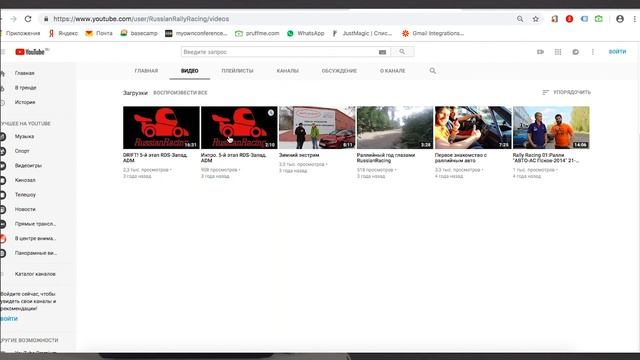Click ВОСПРОИЗВЕСТИ ВСЕ play all button
The width and height of the screenshot is (640, 360).
pos(180,93)
